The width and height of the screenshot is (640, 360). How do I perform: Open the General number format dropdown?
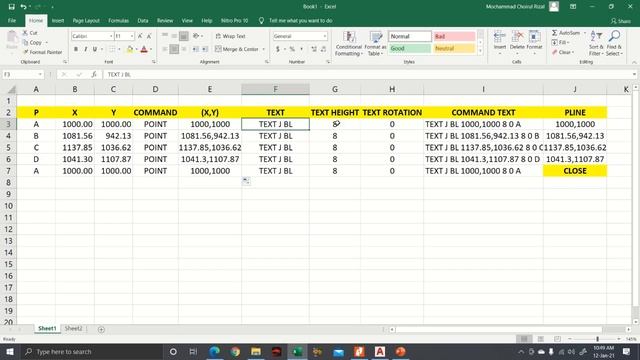point(325,36)
